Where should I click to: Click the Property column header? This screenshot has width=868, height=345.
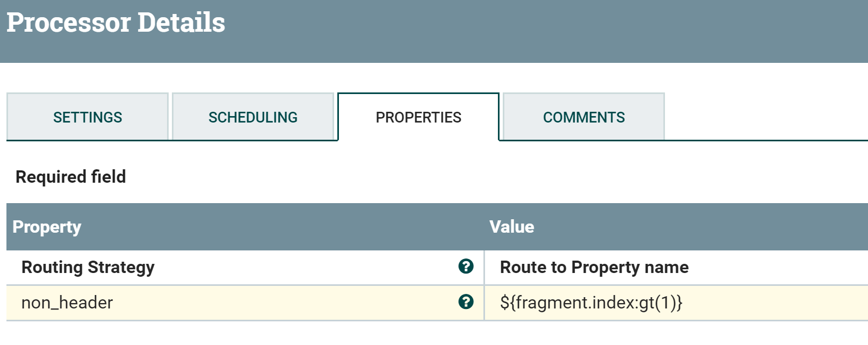tap(47, 227)
